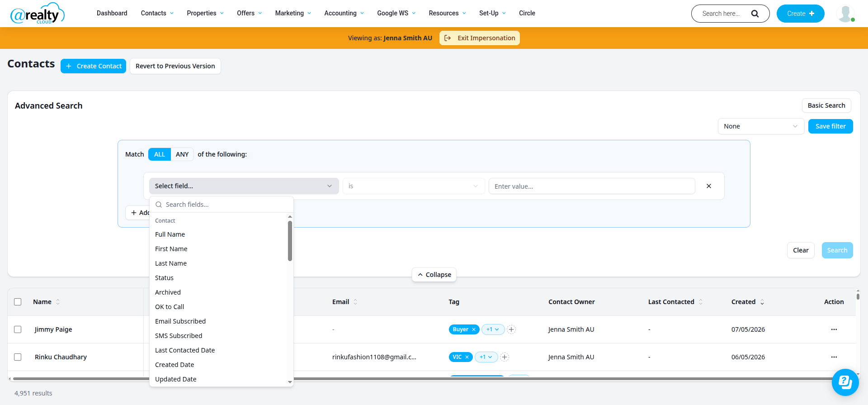Choose SMS Subscribed field option
868x405 pixels.
[x=219, y=336]
